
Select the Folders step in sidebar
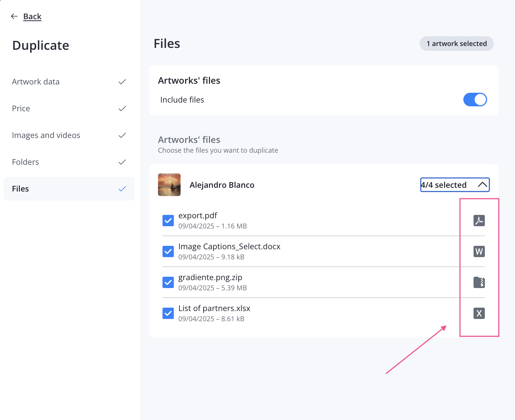point(26,162)
